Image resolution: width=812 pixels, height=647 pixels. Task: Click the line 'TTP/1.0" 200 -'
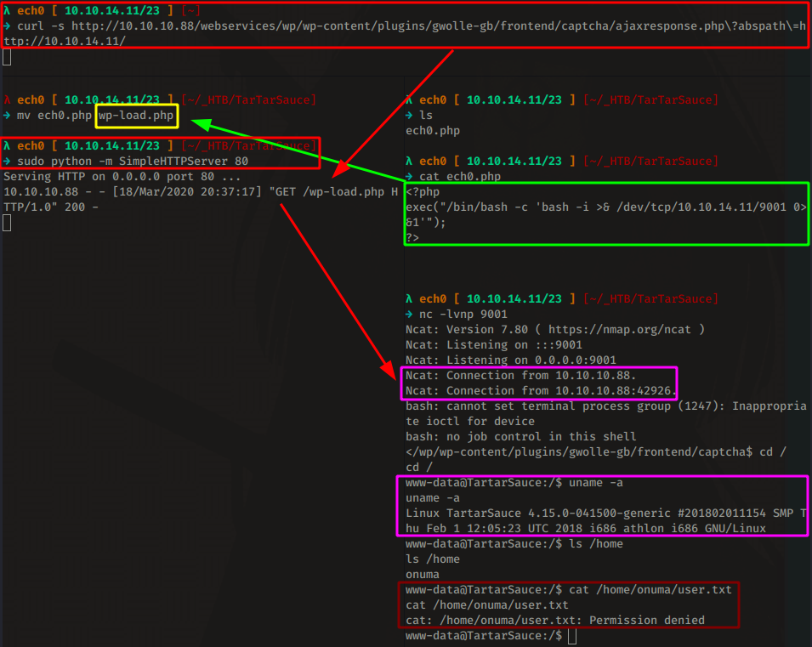[51, 207]
